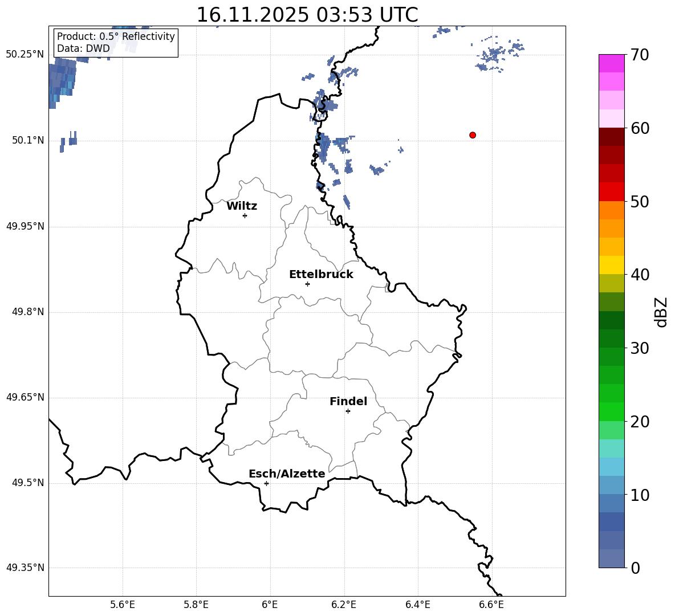Click the steel blue colorbar band just below 10
Viewport: 675px width, 616px height.
point(612,503)
